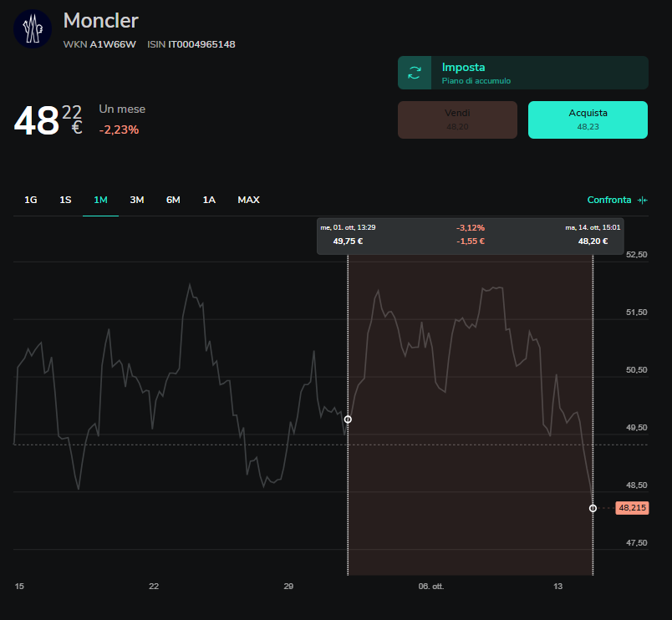Select the 1S timeframe tab
The image size is (672, 620).
[x=65, y=200]
